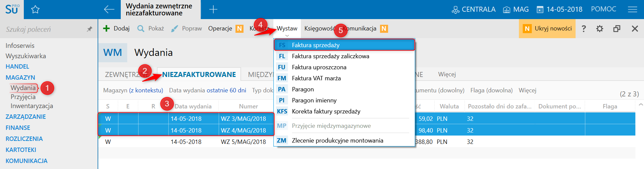Image resolution: width=644 pixels, height=169 pixels.
Task: Choose KFS Korekta faktury sprzedaży
Action: point(344,111)
